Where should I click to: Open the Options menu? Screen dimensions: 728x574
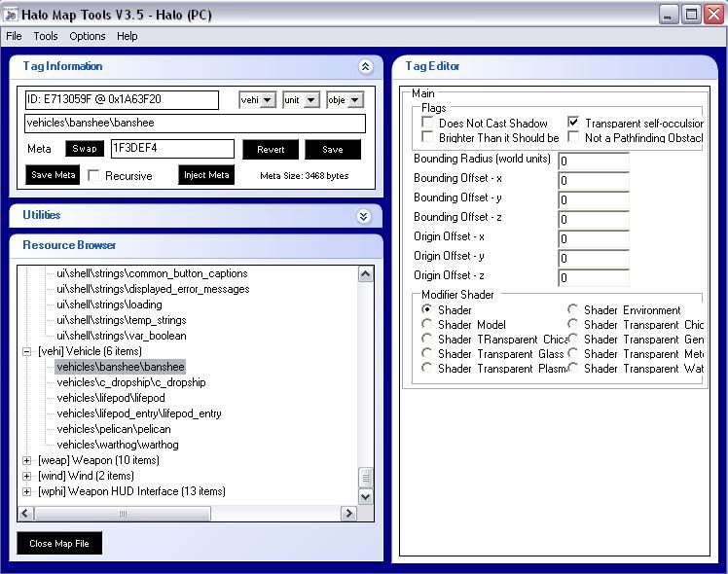[88, 36]
